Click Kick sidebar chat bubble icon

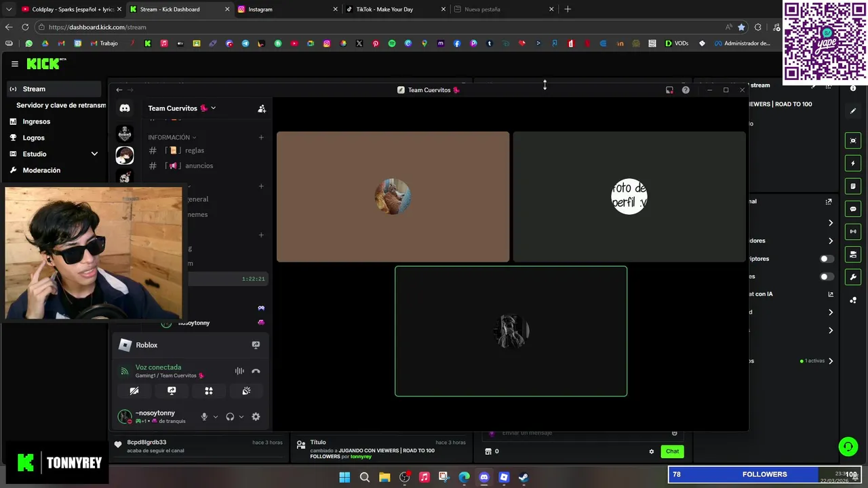[853, 209]
